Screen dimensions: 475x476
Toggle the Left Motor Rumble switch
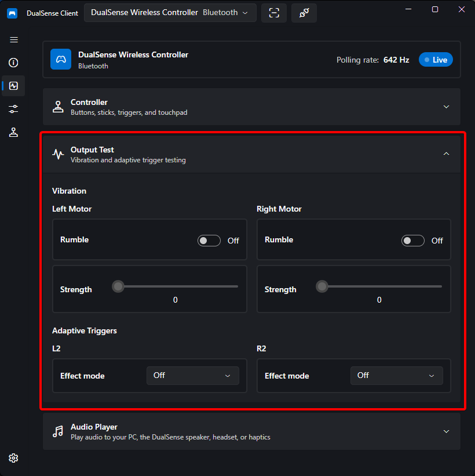[209, 241]
